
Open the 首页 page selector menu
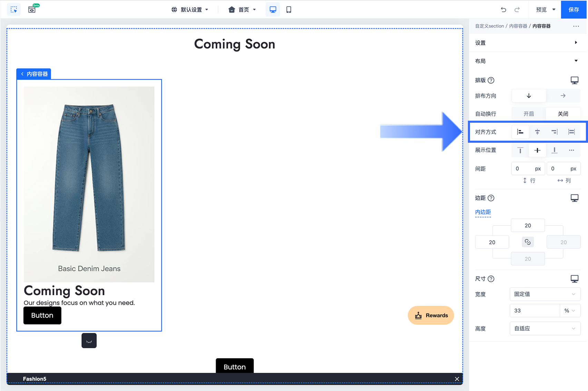(x=242, y=10)
